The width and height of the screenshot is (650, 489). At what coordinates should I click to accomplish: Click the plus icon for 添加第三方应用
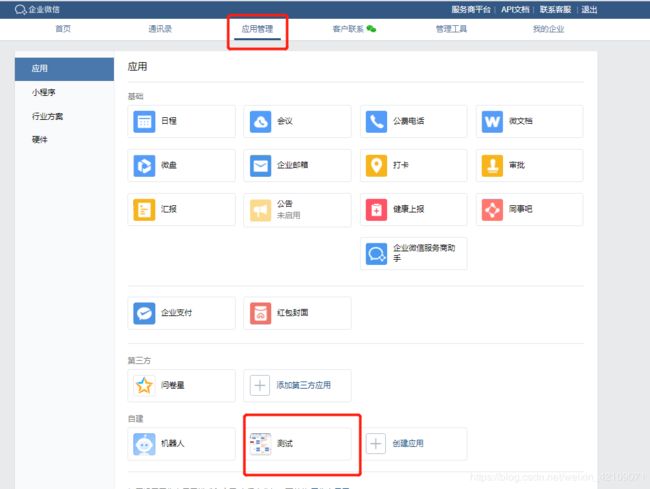tap(260, 385)
